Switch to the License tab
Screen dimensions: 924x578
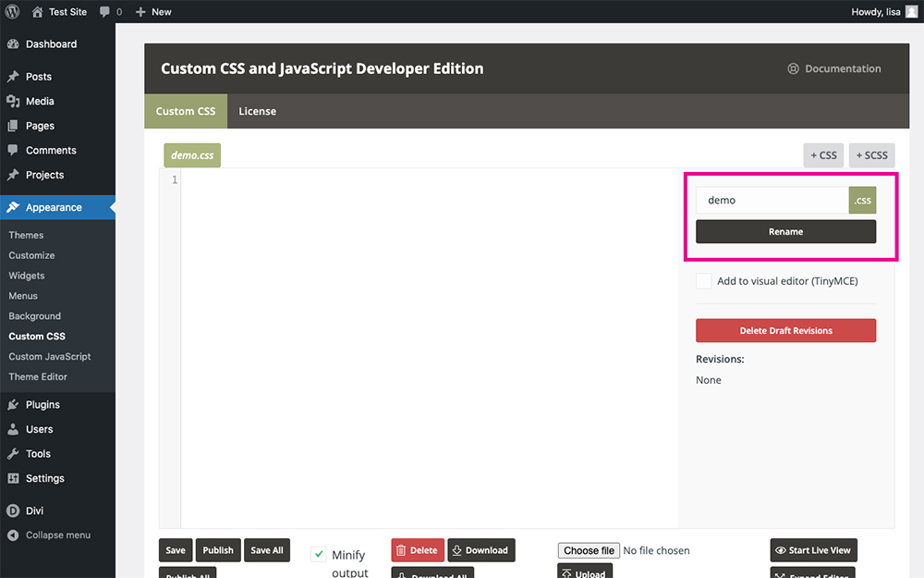(258, 112)
